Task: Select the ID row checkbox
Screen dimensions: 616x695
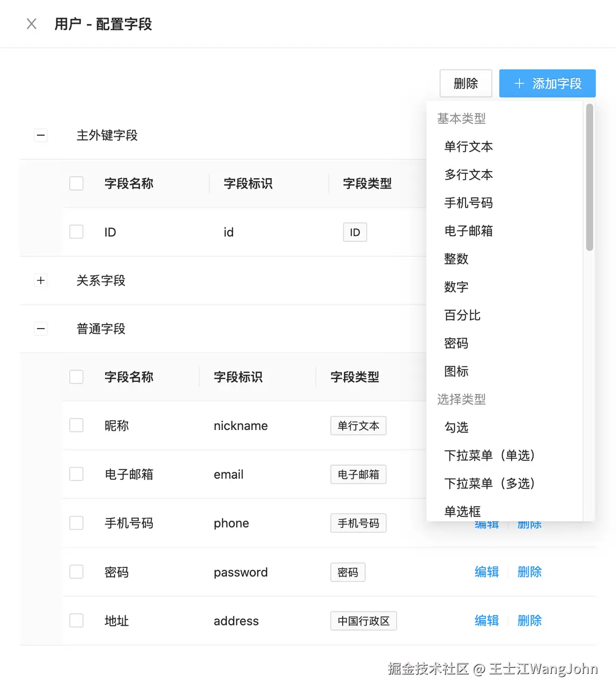Action: pyautogui.click(x=76, y=231)
